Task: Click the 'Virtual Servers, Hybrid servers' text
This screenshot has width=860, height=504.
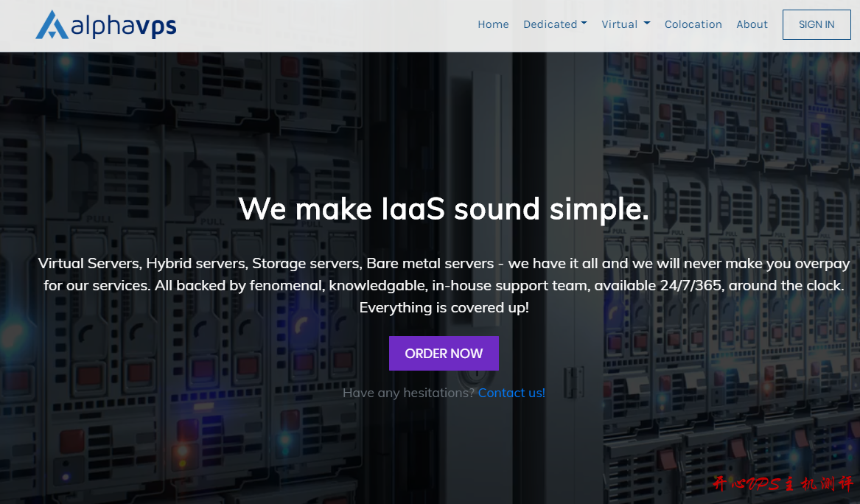Action: pyautogui.click(x=143, y=263)
